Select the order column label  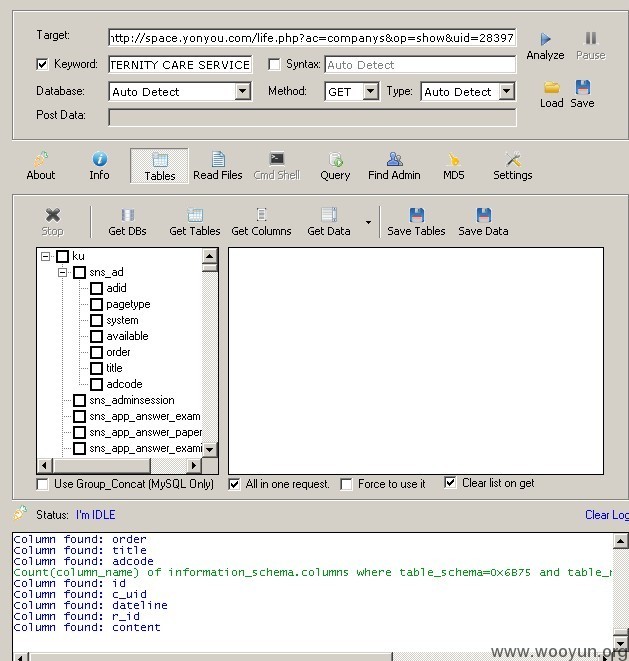pyautogui.click(x=118, y=352)
